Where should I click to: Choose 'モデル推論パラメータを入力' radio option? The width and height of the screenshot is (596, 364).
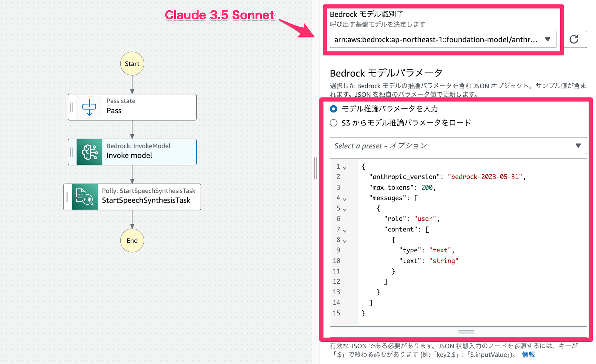[x=333, y=109]
